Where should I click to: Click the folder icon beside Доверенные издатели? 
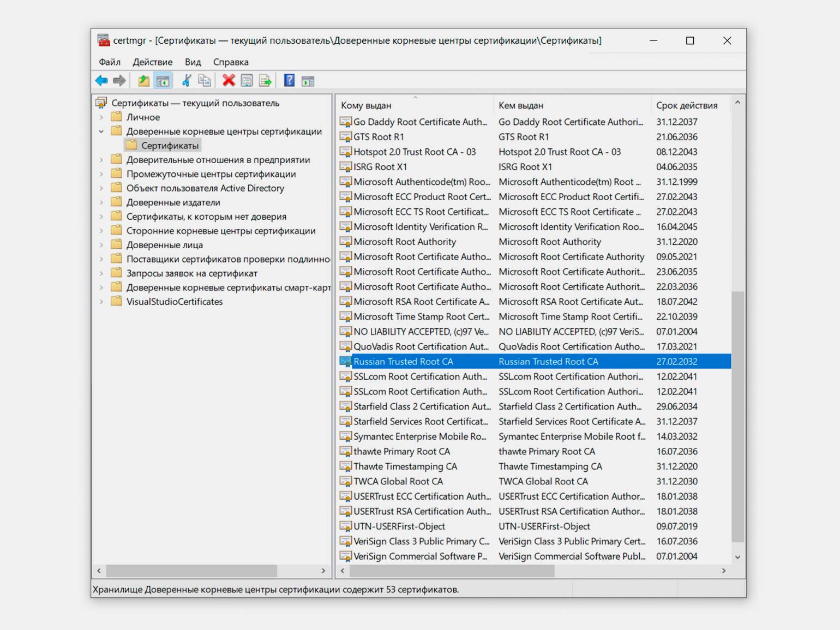click(x=116, y=202)
